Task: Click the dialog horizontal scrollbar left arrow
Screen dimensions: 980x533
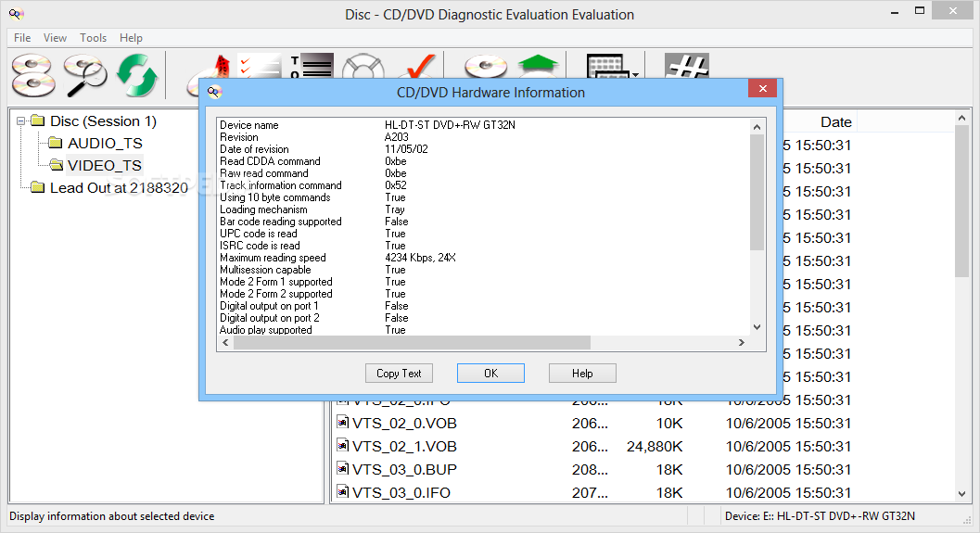Action: click(225, 342)
